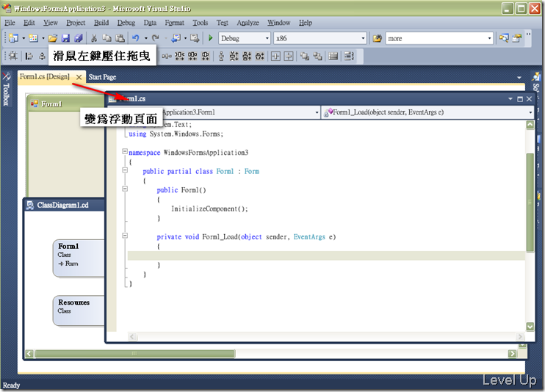
Task: Click the Send to Back icon
Action: (x=318, y=56)
